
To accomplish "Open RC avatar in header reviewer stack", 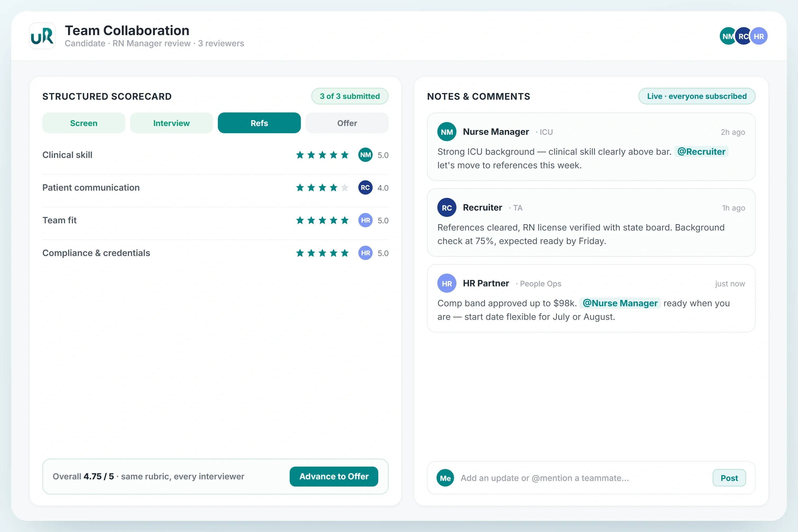I will coord(743,36).
